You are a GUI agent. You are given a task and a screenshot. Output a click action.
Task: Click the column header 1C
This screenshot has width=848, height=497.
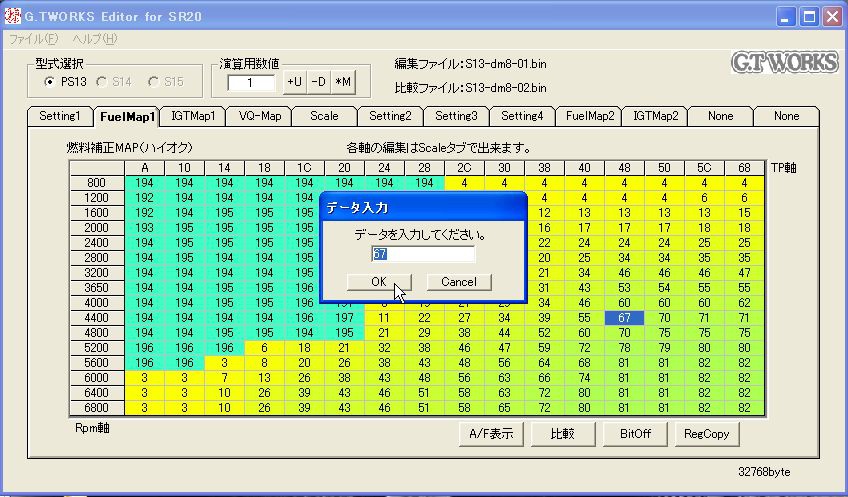[304, 168]
